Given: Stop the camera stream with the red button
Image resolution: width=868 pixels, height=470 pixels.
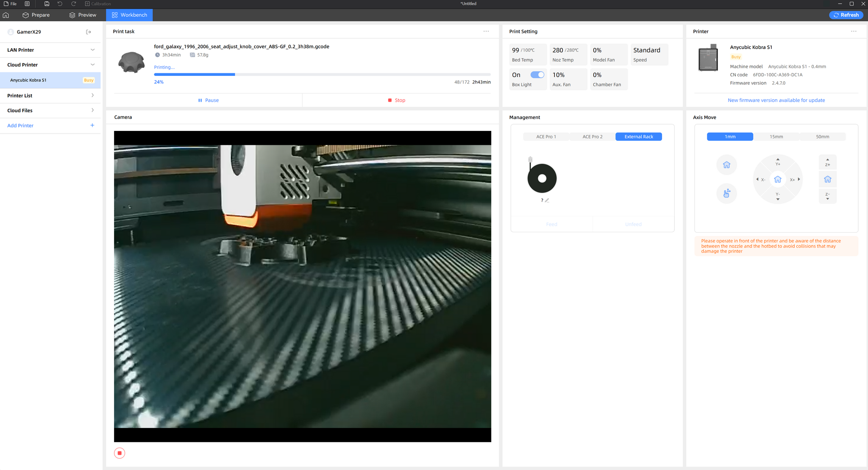Looking at the screenshot, I should 120,453.
